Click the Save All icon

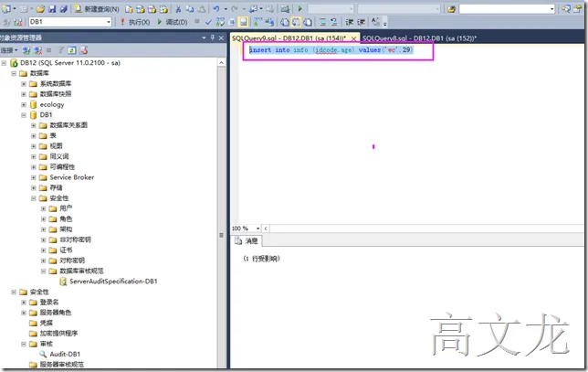(x=63, y=9)
